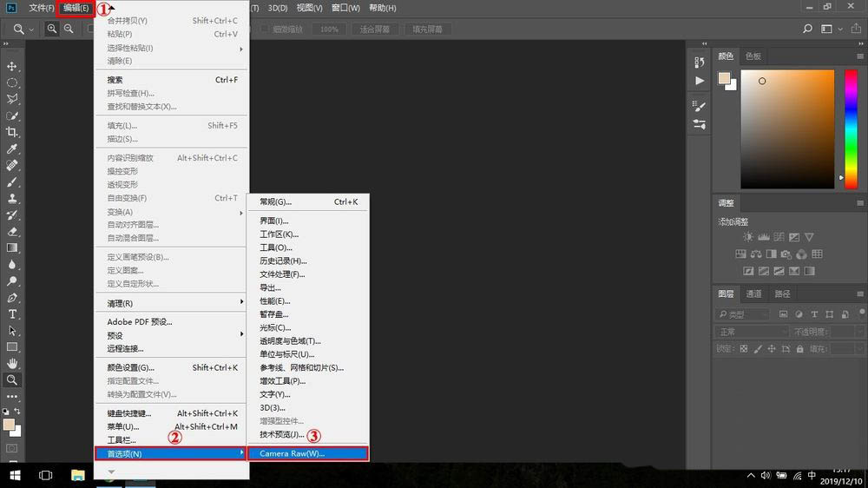Click the Zoom Out magnifier option

(69, 29)
